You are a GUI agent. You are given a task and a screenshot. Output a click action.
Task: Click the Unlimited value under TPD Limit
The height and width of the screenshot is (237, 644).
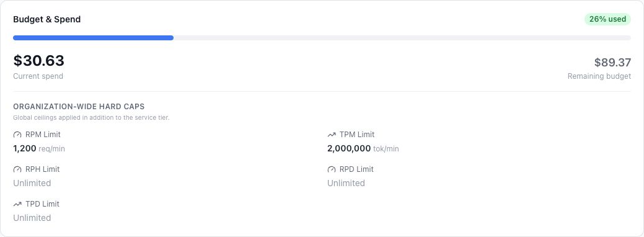click(x=32, y=218)
